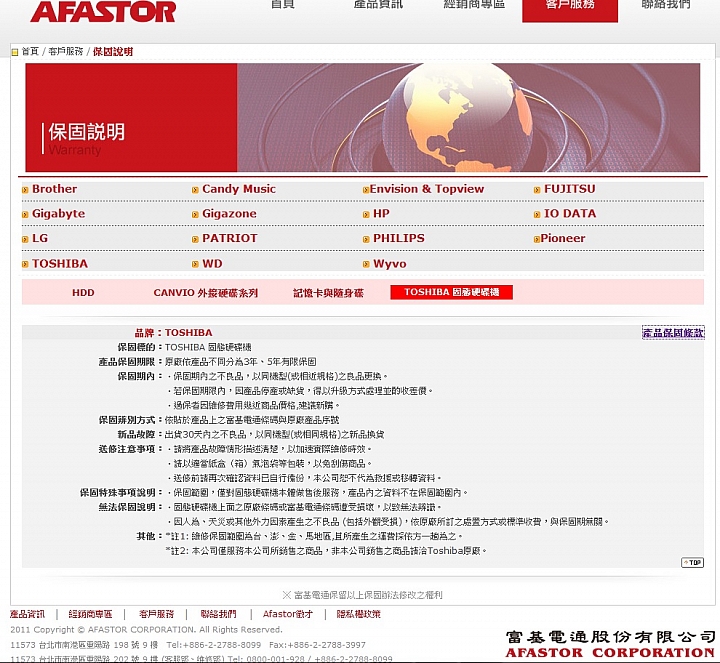Click the AFASTOR logo at top left

[x=103, y=11]
